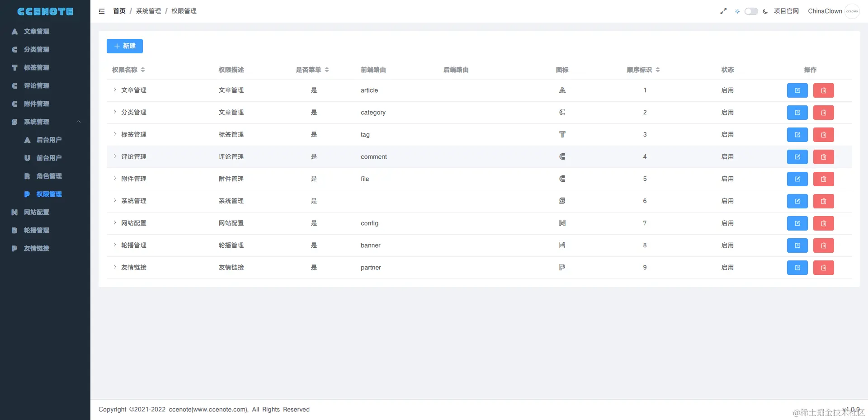Select 权限管理 in the sidebar

(45, 194)
